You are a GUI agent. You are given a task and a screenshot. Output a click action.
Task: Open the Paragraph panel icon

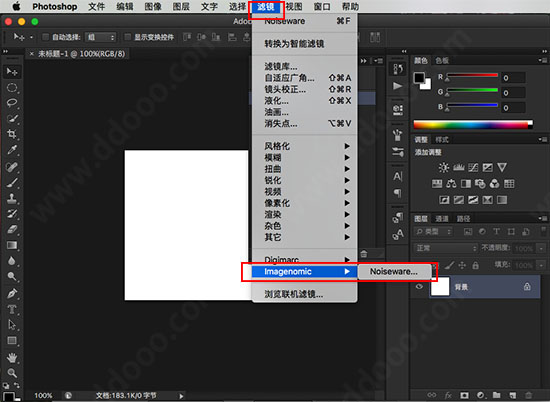click(398, 192)
